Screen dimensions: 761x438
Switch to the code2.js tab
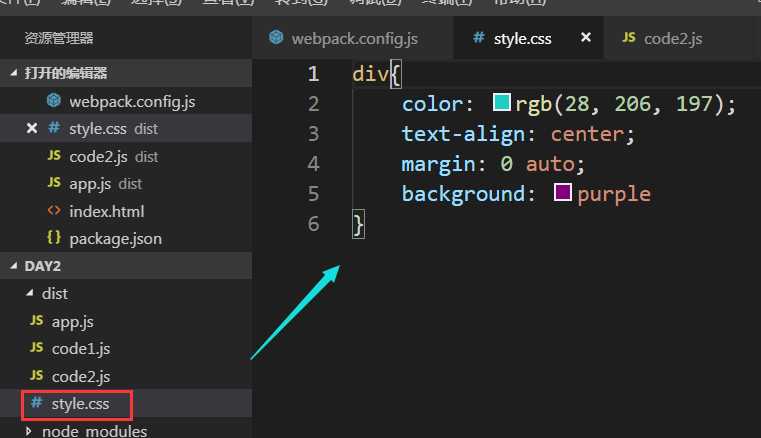pos(672,38)
